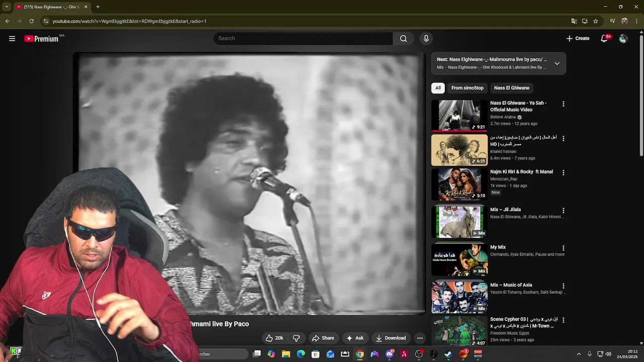Click the browser address bar URL
644x362 pixels.
(129, 21)
